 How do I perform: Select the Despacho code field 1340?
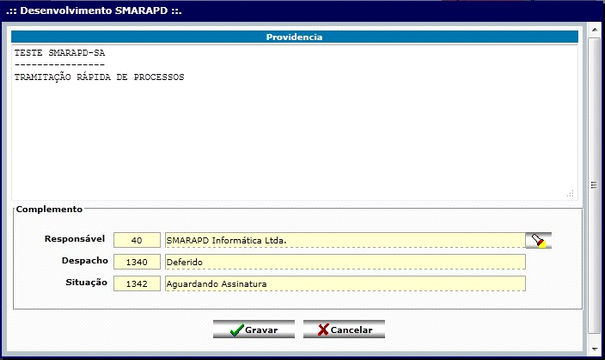pyautogui.click(x=137, y=262)
